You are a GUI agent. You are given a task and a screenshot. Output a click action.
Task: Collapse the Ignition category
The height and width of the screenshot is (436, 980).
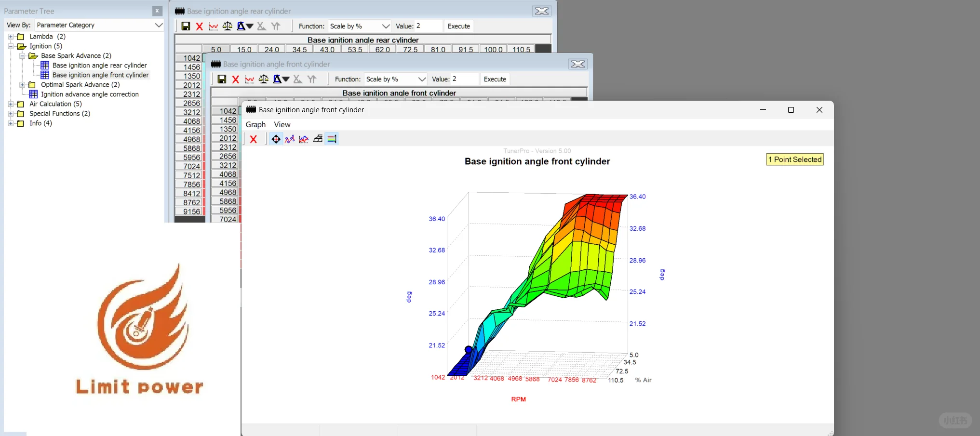click(11, 46)
